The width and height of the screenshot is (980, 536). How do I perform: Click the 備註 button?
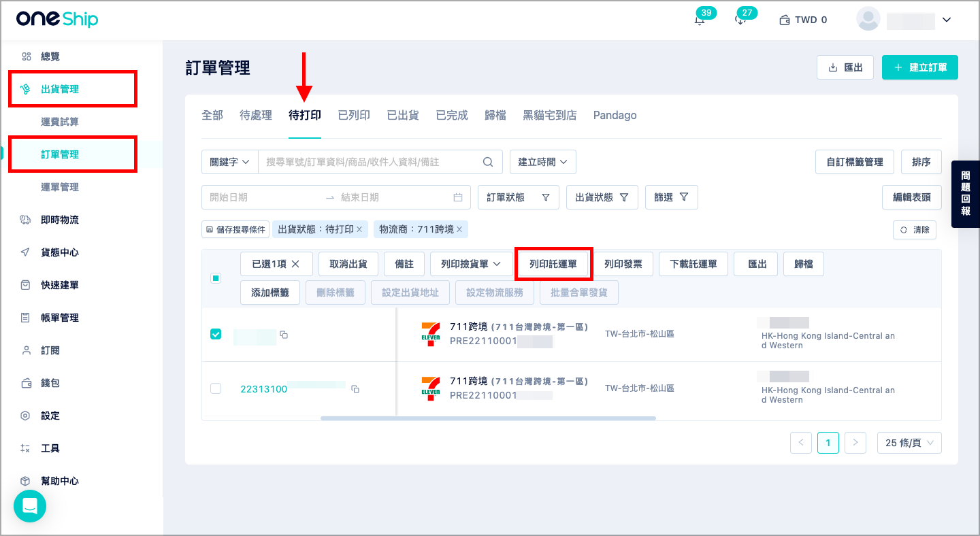tap(404, 264)
